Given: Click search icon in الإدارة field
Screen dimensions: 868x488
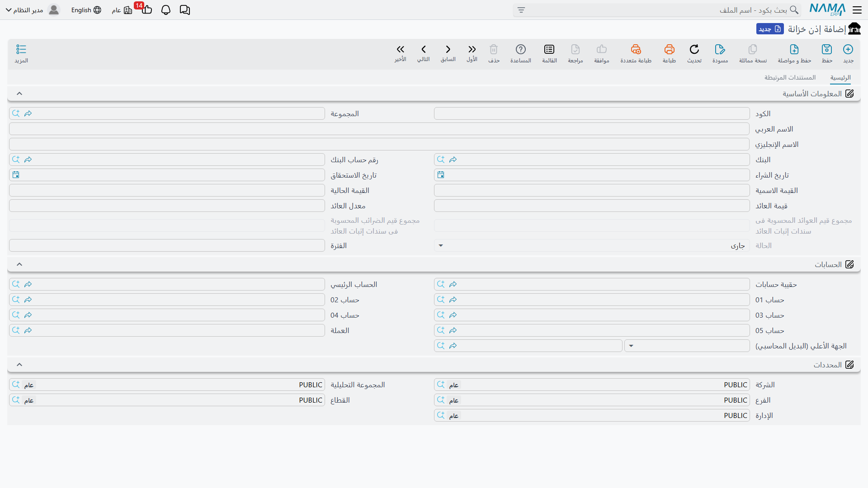Looking at the screenshot, I should [x=441, y=415].
